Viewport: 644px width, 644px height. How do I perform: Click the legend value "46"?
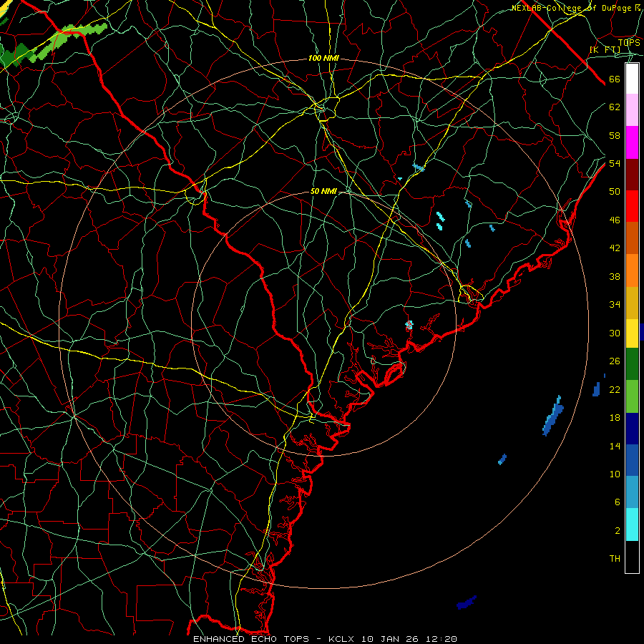[615, 220]
